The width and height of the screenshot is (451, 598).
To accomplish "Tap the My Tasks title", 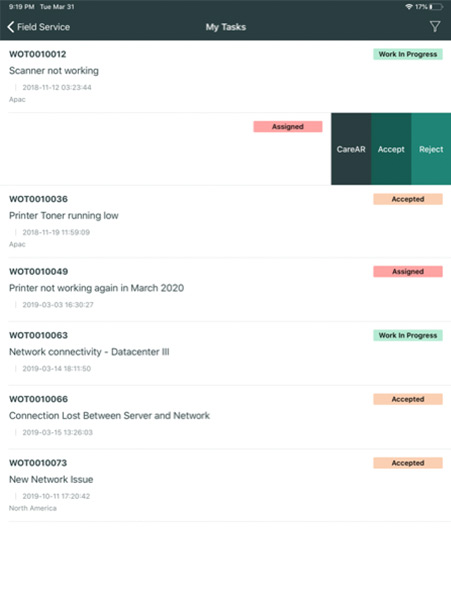I will click(x=226, y=27).
